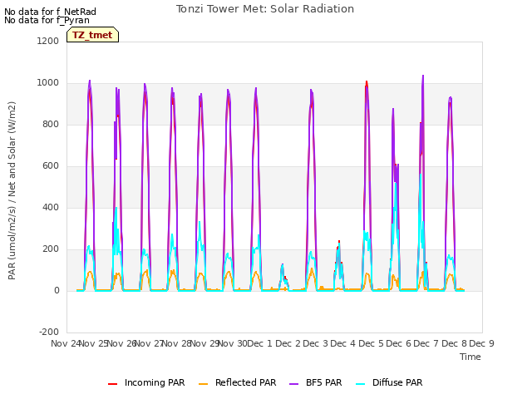Click the 0 y-axis tick value
Image resolution: width=532 pixels, height=399 pixels.
[x=57, y=290]
